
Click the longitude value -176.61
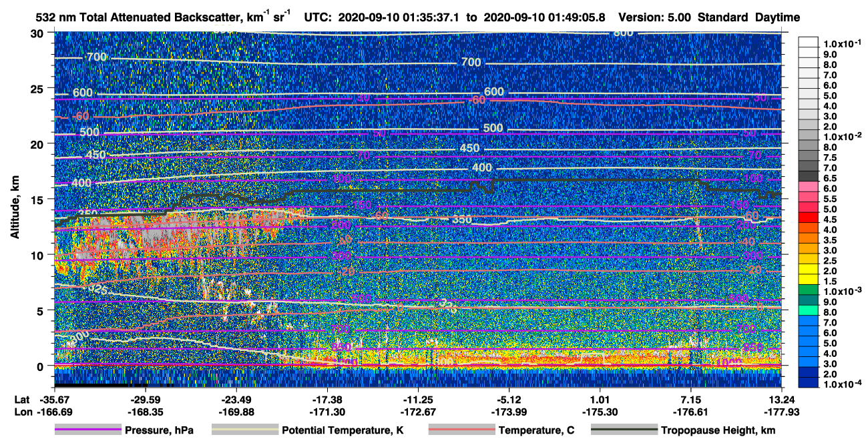coord(691,412)
